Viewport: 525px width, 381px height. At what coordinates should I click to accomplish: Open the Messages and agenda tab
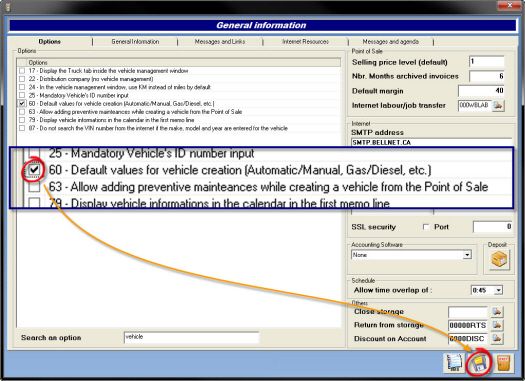tap(391, 42)
